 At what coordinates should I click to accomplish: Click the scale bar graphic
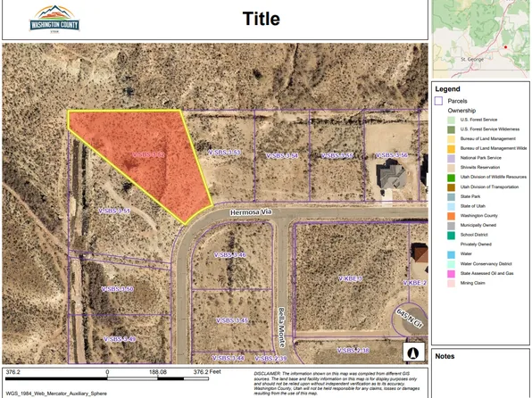pos(107,378)
